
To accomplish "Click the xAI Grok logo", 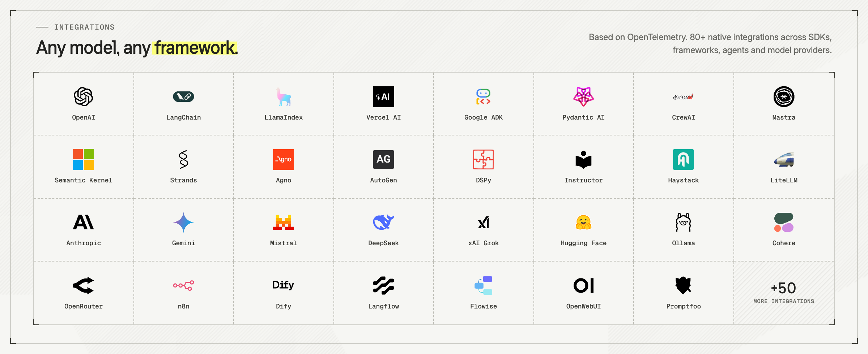I will pyautogui.click(x=484, y=223).
